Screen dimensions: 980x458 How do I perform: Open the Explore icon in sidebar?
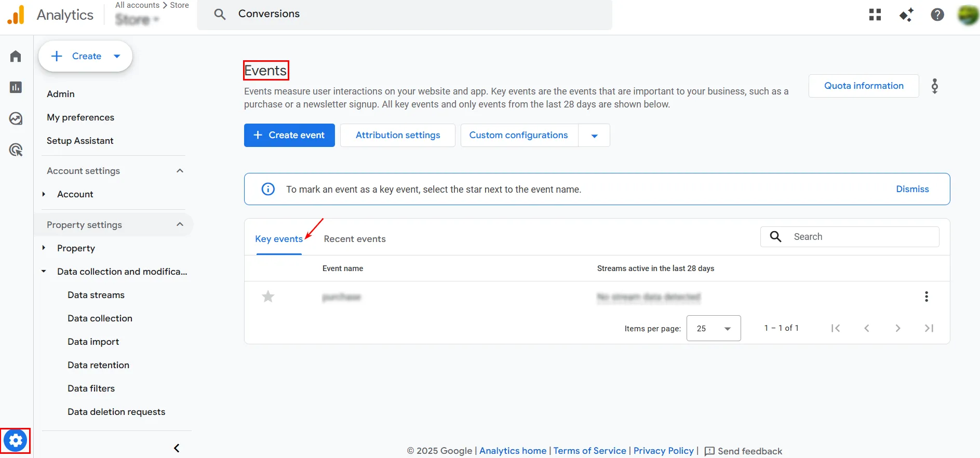(16, 119)
